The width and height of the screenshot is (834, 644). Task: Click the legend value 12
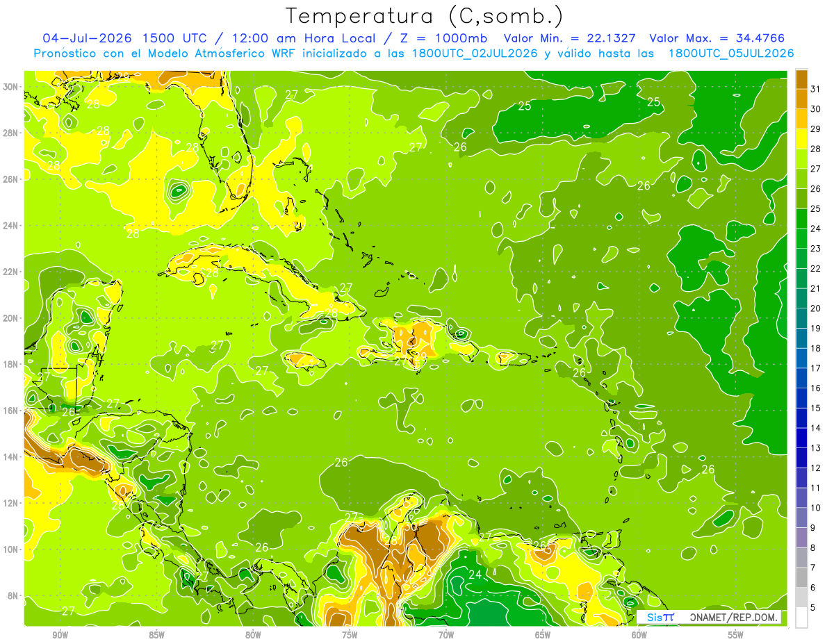pyautogui.click(x=816, y=468)
